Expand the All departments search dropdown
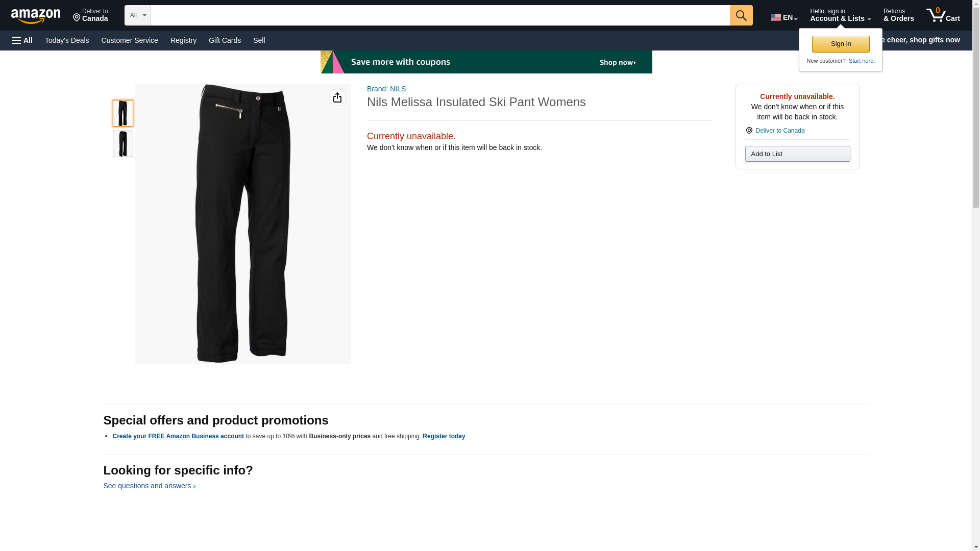The height and width of the screenshot is (551, 980). (x=138, y=15)
